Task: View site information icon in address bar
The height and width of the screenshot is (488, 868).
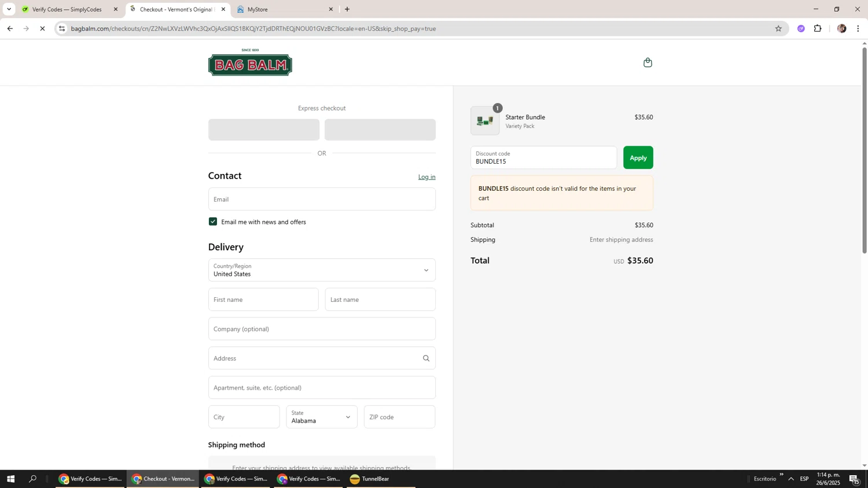Action: 62,28
